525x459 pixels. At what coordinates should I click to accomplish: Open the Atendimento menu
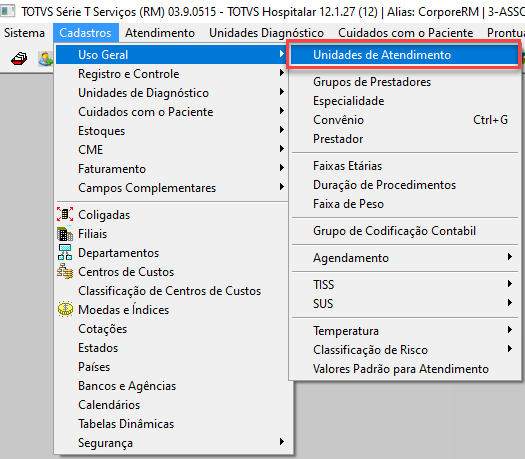160,33
